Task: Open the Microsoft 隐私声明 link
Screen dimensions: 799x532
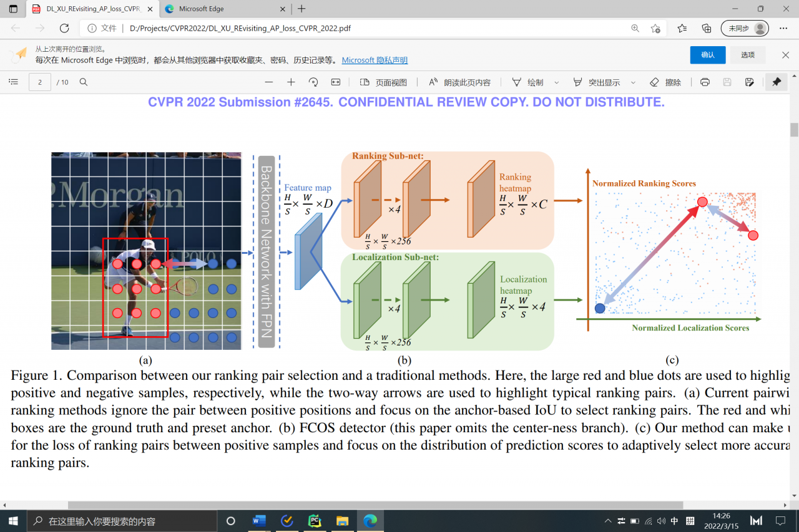Action: click(x=375, y=60)
